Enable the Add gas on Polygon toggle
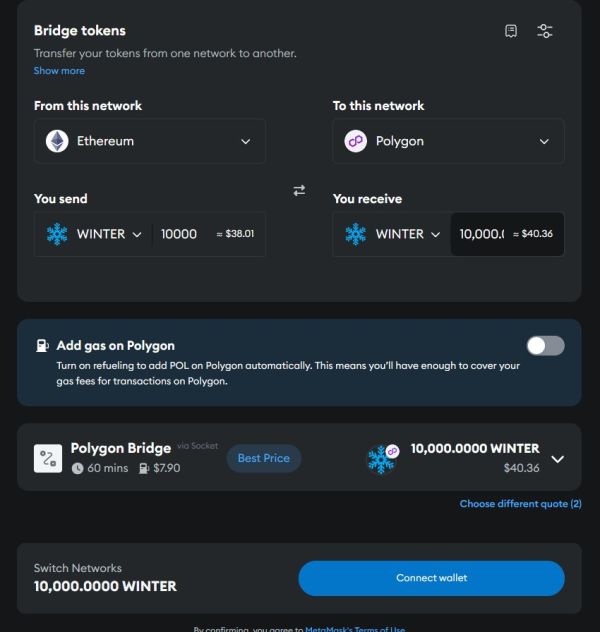The height and width of the screenshot is (632, 600). (545, 346)
